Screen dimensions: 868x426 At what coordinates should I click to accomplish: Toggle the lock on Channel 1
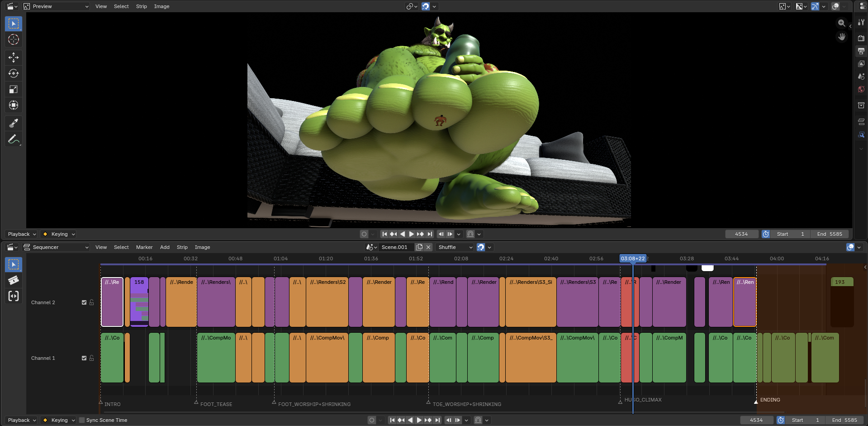coord(92,358)
